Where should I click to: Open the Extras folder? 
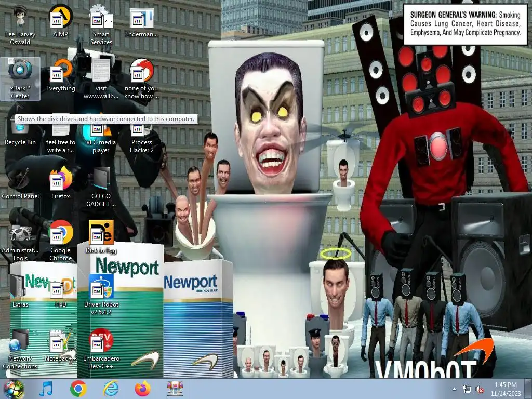tap(20, 291)
